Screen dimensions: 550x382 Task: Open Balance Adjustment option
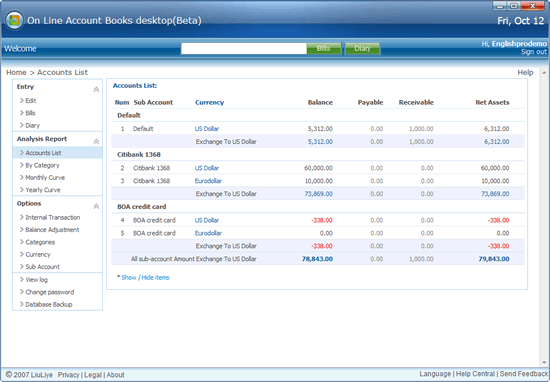click(52, 230)
